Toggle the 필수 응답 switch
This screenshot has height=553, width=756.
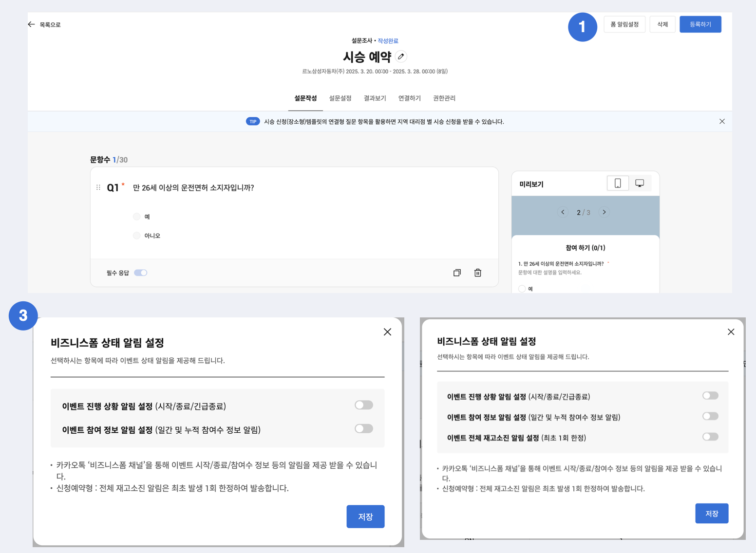point(141,273)
